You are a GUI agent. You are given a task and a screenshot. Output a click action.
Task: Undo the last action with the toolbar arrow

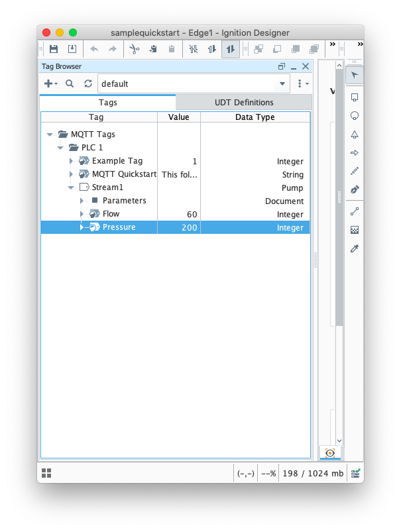click(x=94, y=49)
